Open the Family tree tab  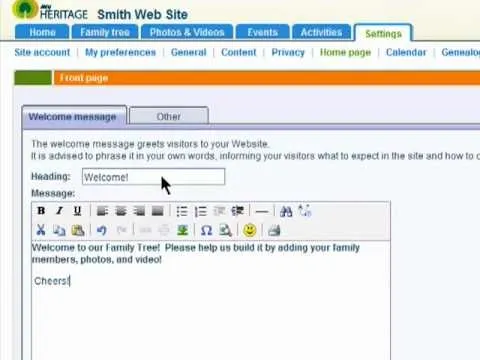coord(105,32)
